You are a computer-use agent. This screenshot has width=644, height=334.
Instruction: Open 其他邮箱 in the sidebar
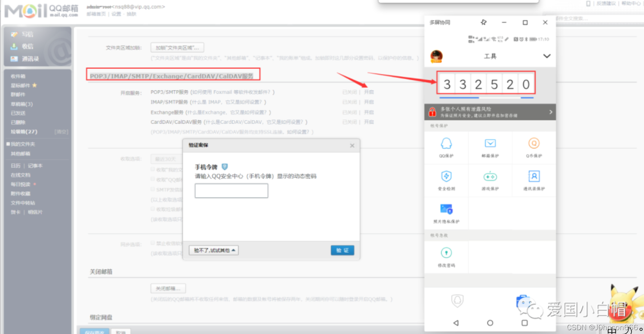[20, 154]
